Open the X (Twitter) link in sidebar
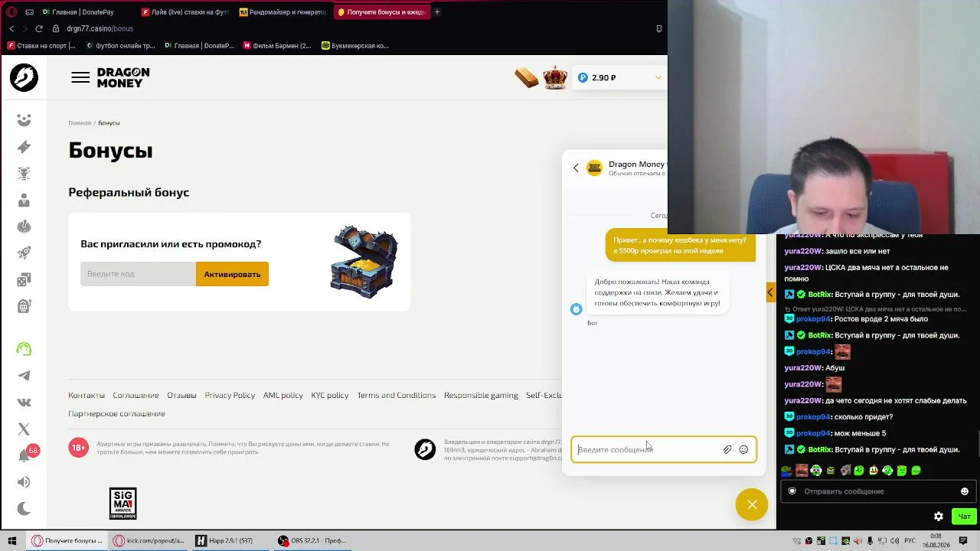 coord(24,429)
